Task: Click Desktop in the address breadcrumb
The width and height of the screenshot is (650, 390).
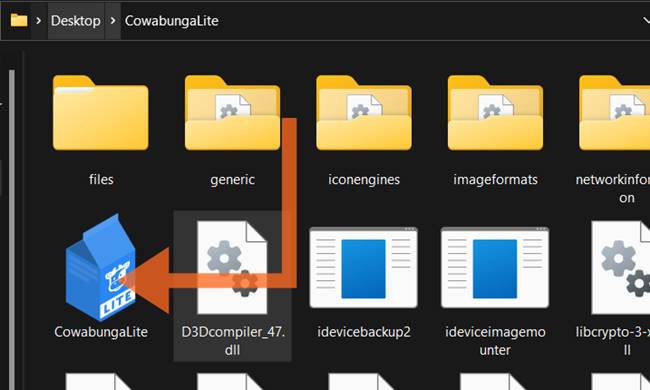Action: (75, 21)
